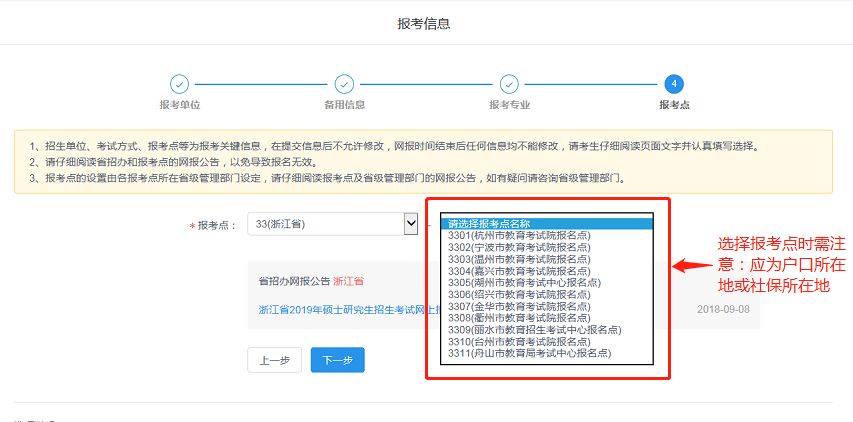The height and width of the screenshot is (422, 853).
Task: Click the 报考专业 step checkmark icon
Action: [509, 84]
